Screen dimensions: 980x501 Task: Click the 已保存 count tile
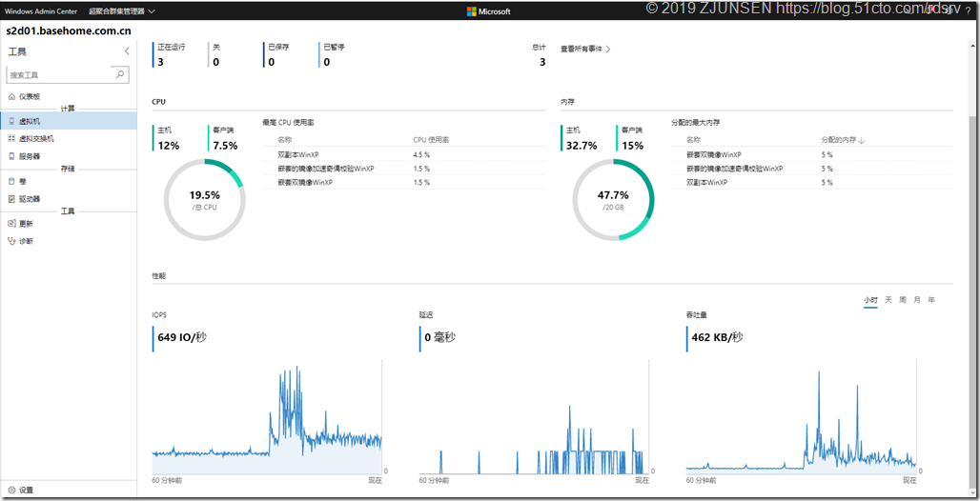click(278, 55)
